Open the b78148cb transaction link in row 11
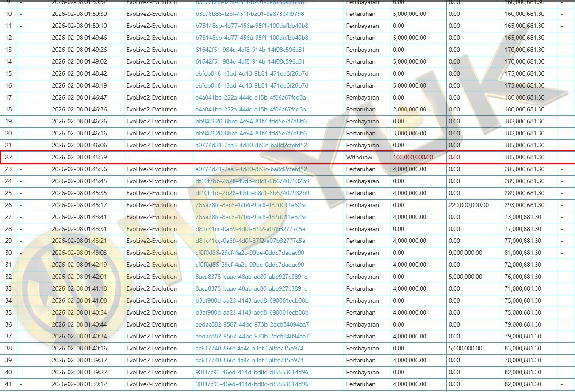The height and width of the screenshot is (392, 575). click(x=252, y=26)
